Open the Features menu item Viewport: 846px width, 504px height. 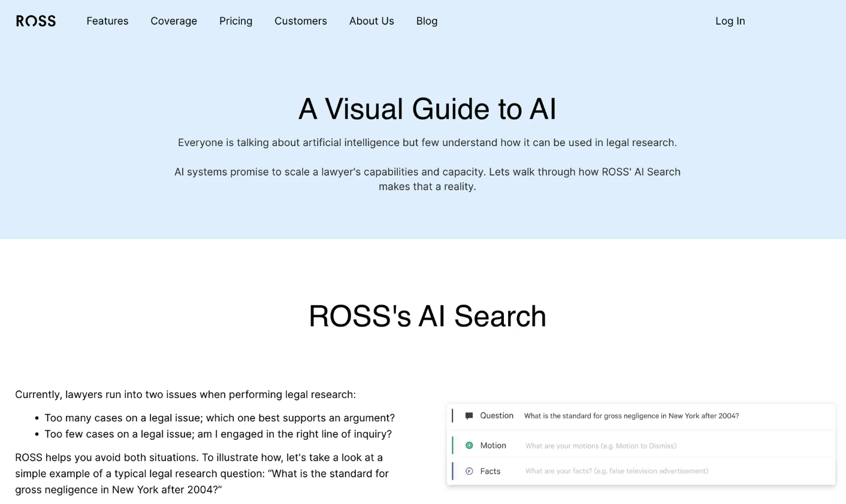[107, 21]
